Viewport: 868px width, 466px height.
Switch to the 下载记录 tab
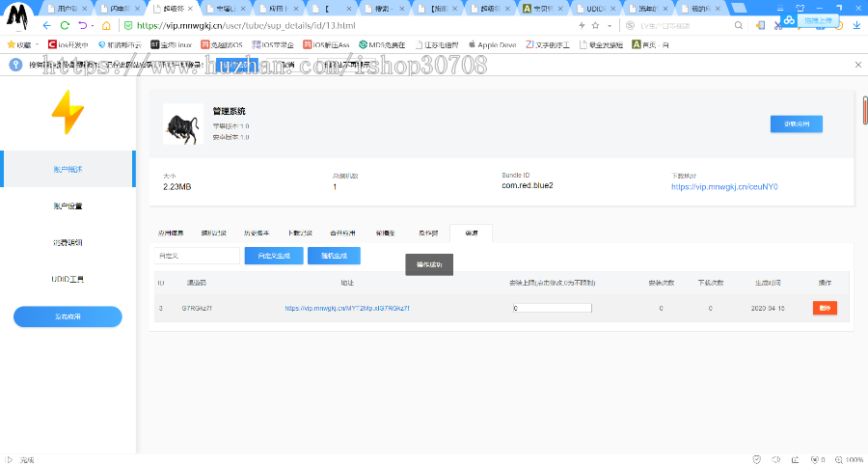(x=300, y=233)
